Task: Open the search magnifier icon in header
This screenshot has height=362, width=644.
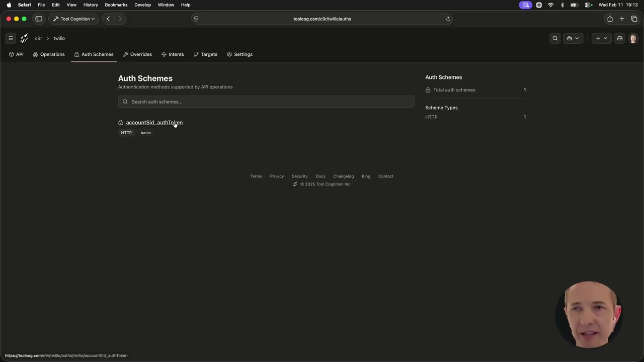Action: pos(555,38)
